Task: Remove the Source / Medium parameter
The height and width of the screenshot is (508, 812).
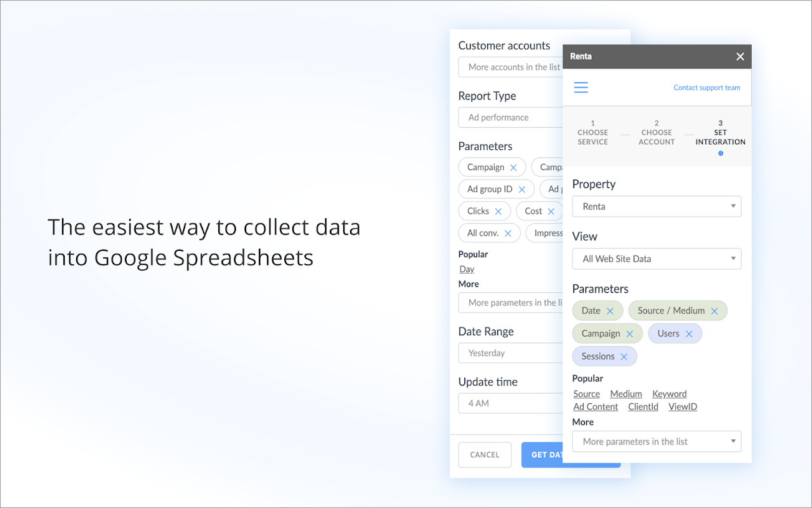Action: (714, 311)
